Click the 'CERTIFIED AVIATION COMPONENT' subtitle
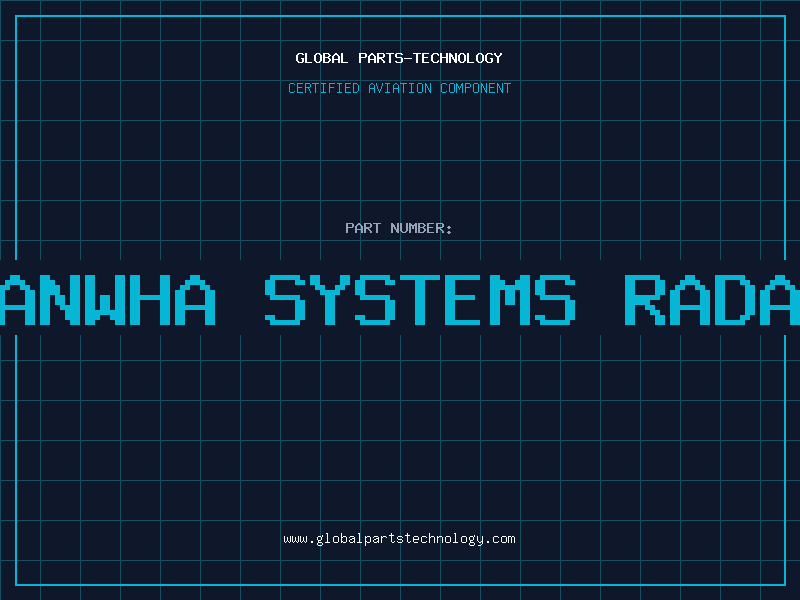The image size is (800, 600). 399,88
